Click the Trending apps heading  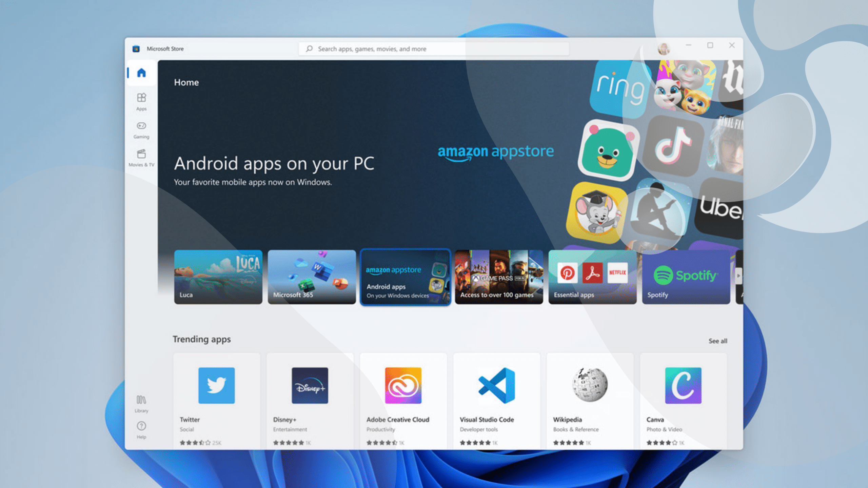coord(202,339)
